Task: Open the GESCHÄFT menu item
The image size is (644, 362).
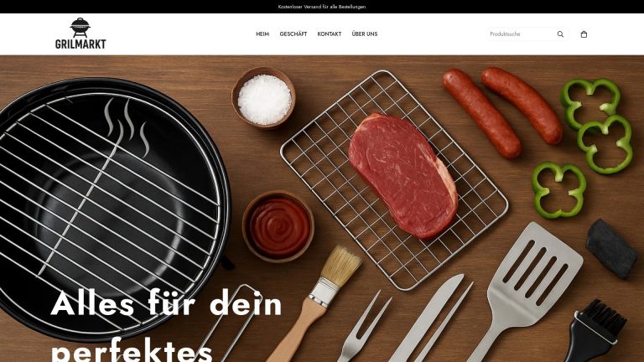Action: point(293,34)
